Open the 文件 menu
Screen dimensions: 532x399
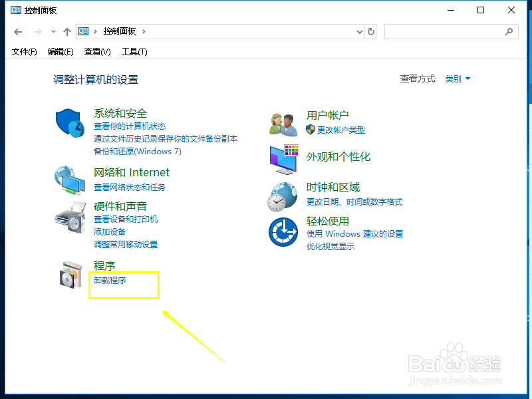[24, 51]
